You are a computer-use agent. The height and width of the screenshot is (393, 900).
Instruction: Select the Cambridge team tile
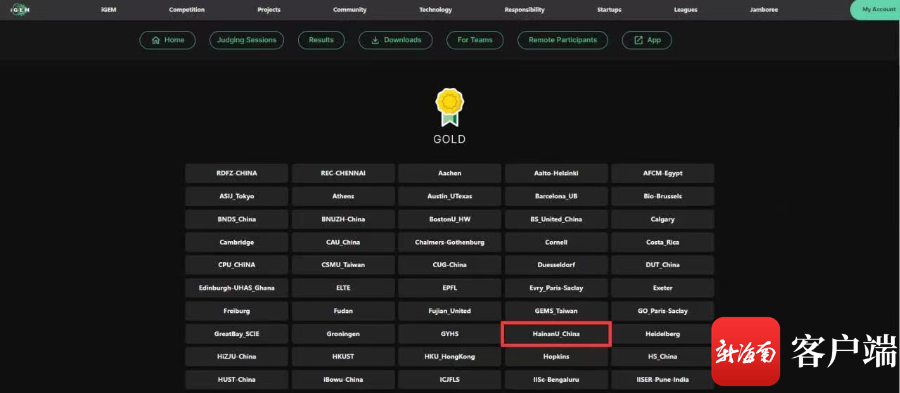click(x=236, y=242)
